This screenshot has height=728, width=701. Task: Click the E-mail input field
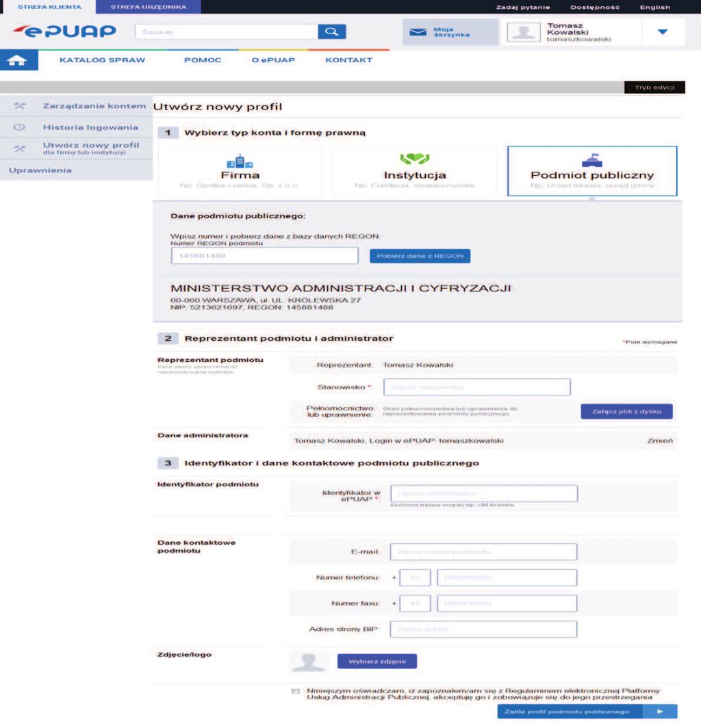(483, 551)
